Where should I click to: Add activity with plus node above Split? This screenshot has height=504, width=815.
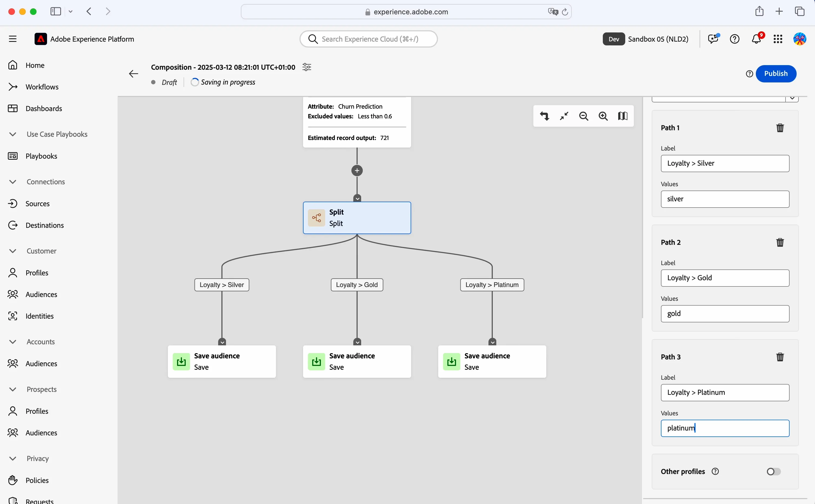pos(357,171)
